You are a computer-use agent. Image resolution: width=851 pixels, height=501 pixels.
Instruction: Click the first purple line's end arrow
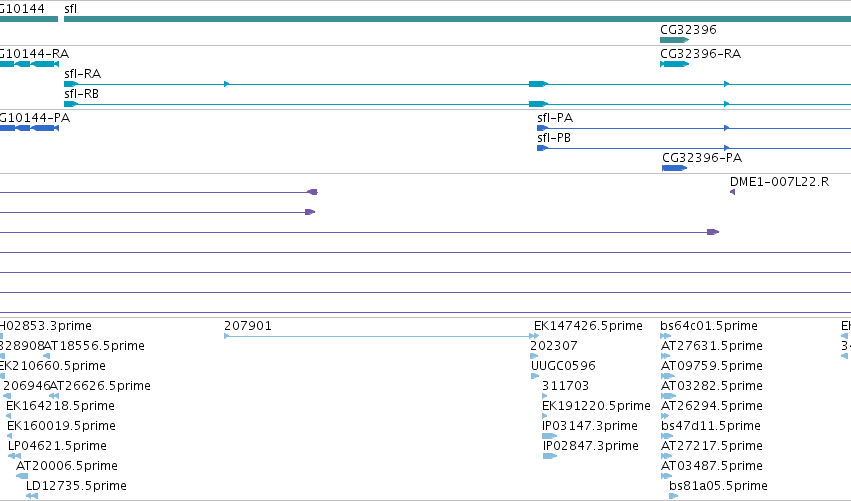[x=312, y=192]
